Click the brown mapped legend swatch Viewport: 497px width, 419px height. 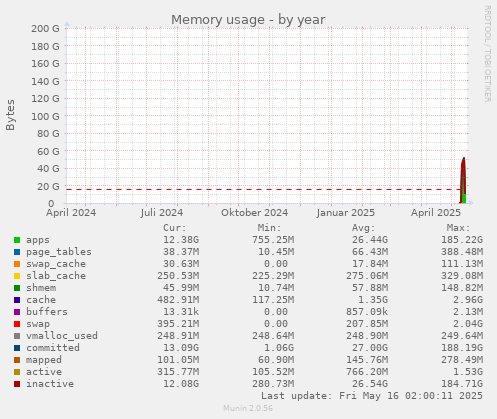pyautogui.click(x=17, y=360)
